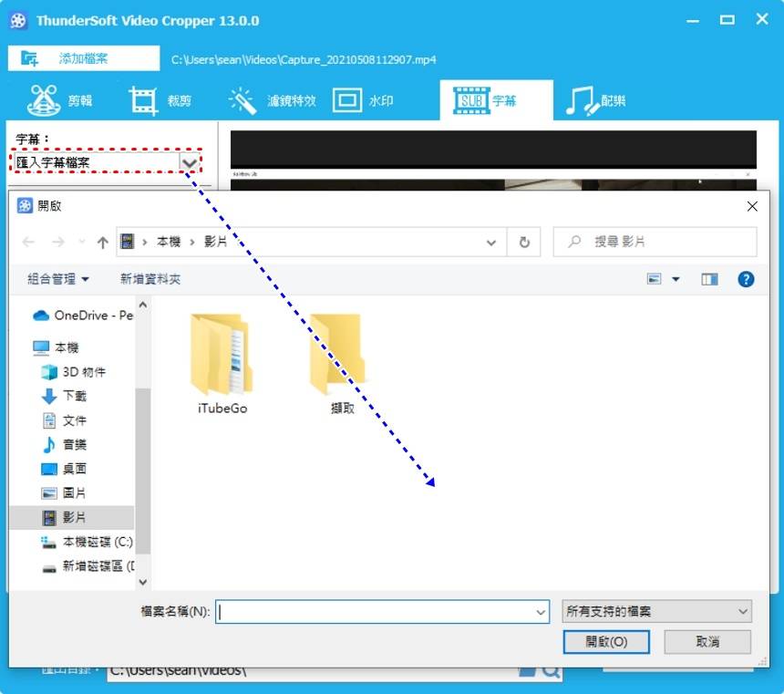This screenshot has width=784, height=694.
Task: Click the 添加檔案 add file button
Action: point(84,58)
